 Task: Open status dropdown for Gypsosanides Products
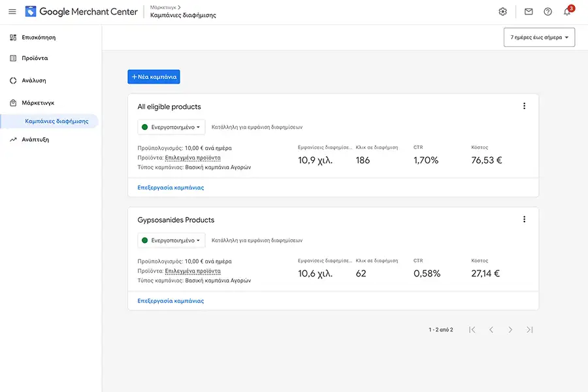(171, 240)
